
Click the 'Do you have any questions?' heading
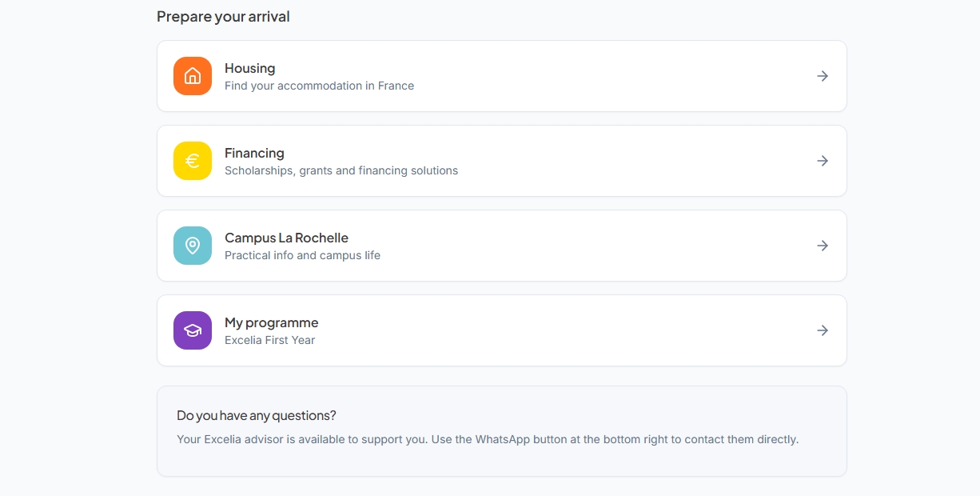(256, 416)
